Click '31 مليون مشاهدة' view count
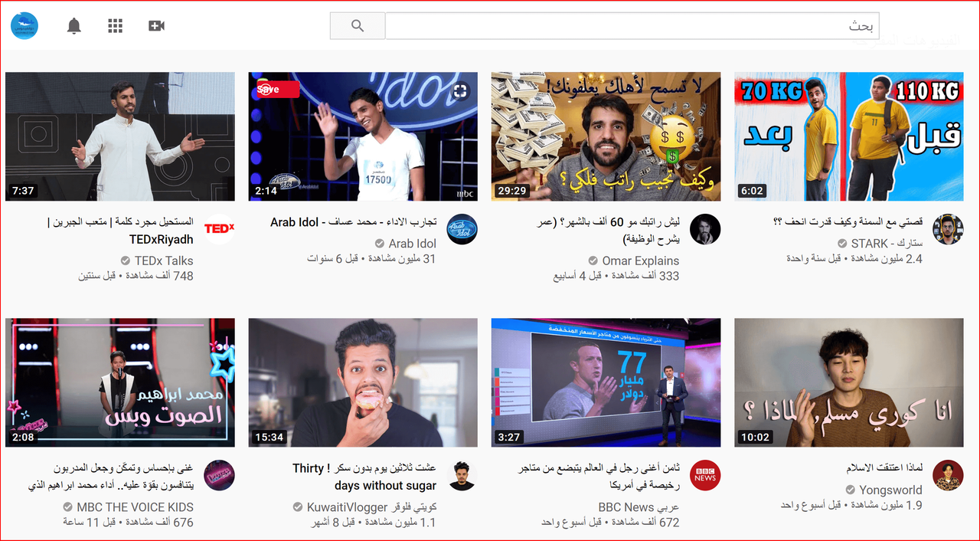The height and width of the screenshot is (541, 980). 400,259
